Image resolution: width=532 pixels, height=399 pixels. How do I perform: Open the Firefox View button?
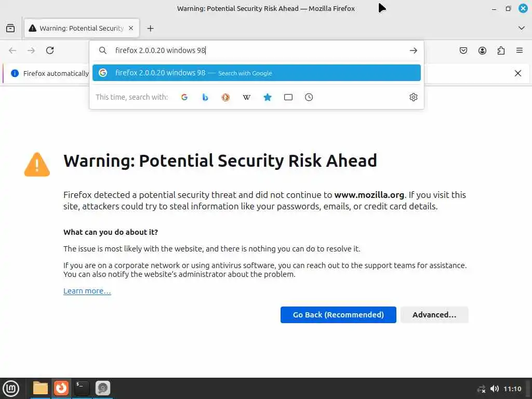10,28
